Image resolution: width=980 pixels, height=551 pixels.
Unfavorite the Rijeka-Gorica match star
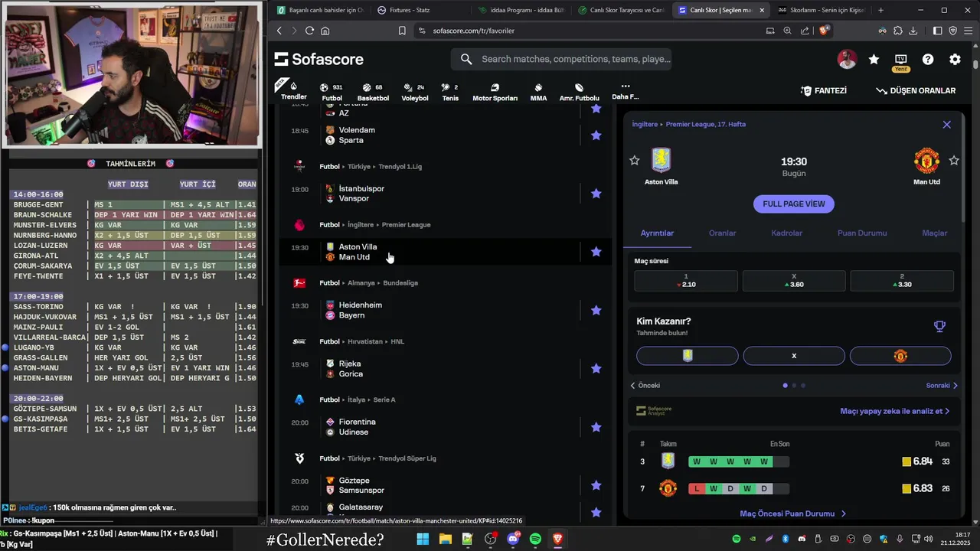click(596, 369)
